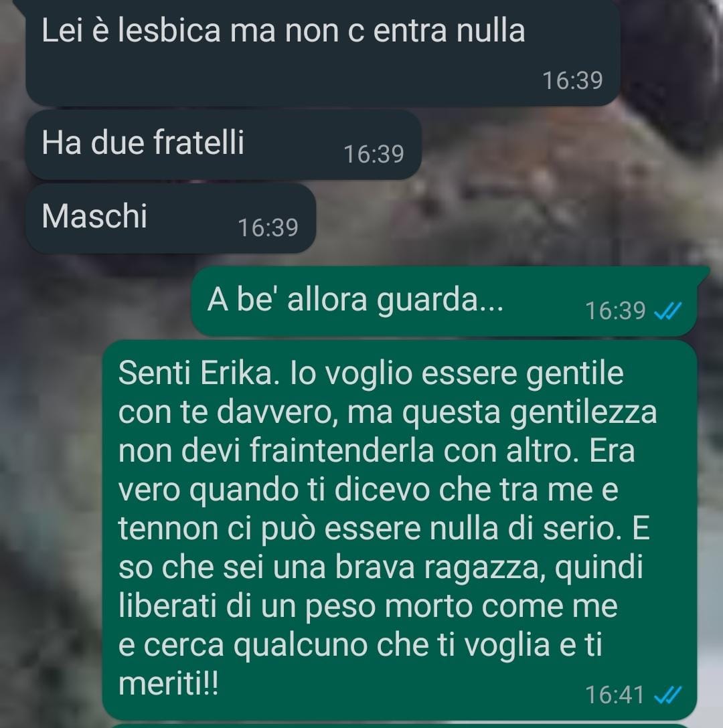The image size is (723, 728).
Task: Select the "Ha due fratelli" message
Action: coord(223,145)
